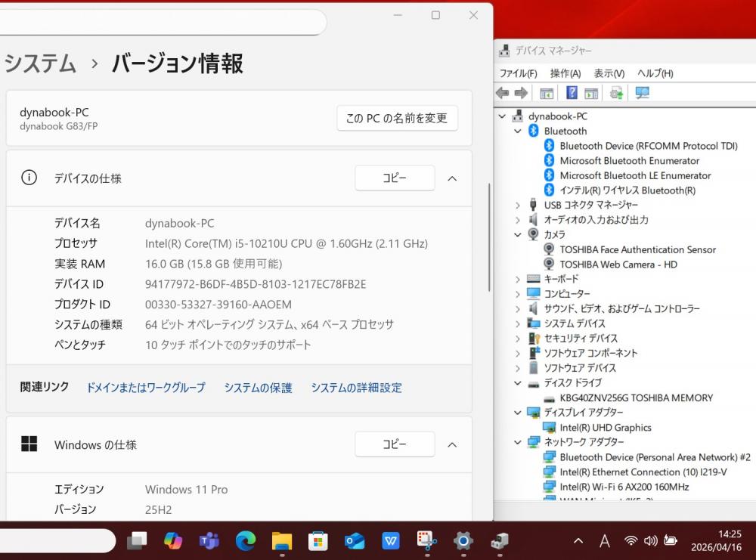The height and width of the screenshot is (560, 756).
Task: Select Intel(R) UHD Graphics in device tree
Action: click(x=605, y=428)
